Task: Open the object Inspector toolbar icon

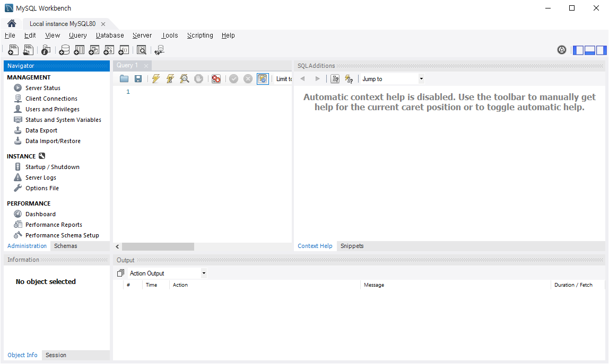Action: pos(46,50)
